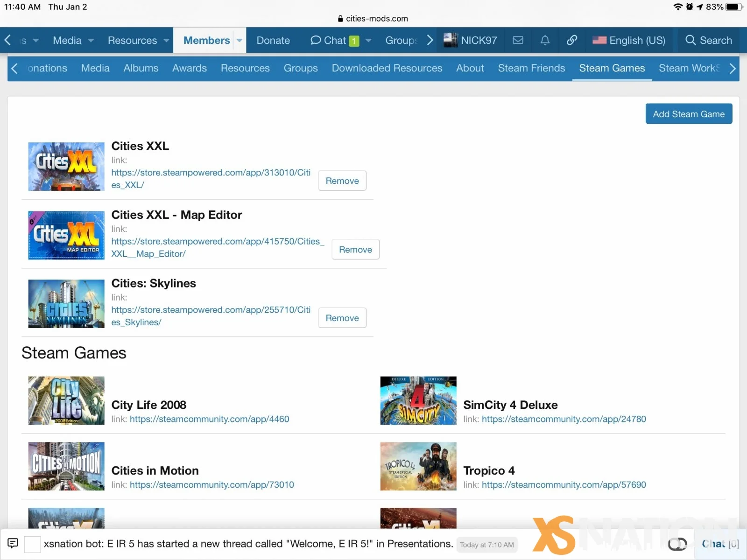The image size is (747, 560).
Task: Open the Downloaded Resources tab
Action: pyautogui.click(x=387, y=68)
